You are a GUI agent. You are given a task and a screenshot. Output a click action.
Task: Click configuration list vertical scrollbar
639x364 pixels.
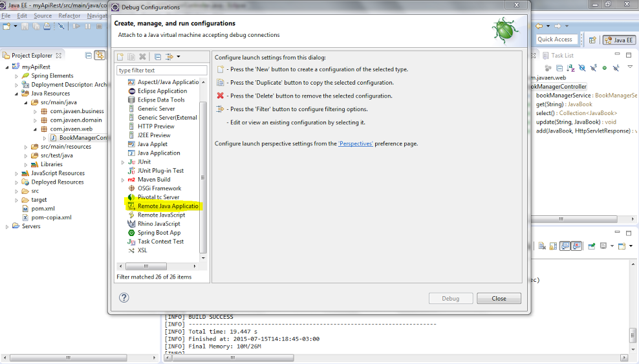pyautogui.click(x=203, y=177)
